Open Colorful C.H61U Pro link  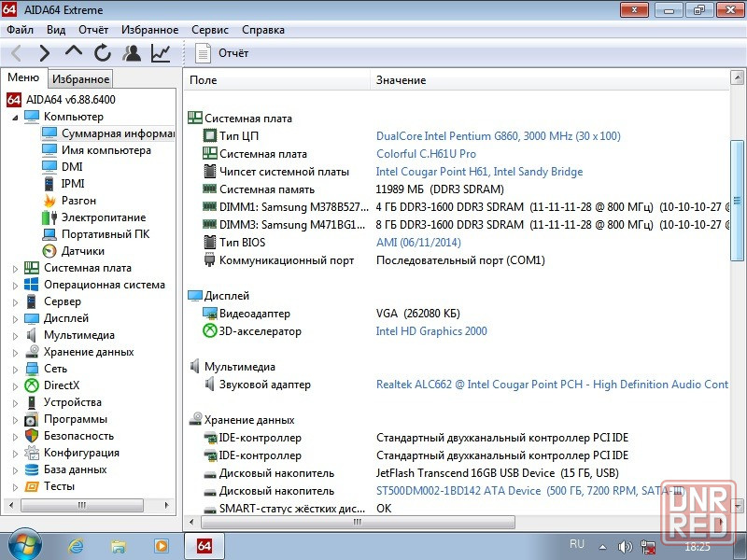click(426, 154)
